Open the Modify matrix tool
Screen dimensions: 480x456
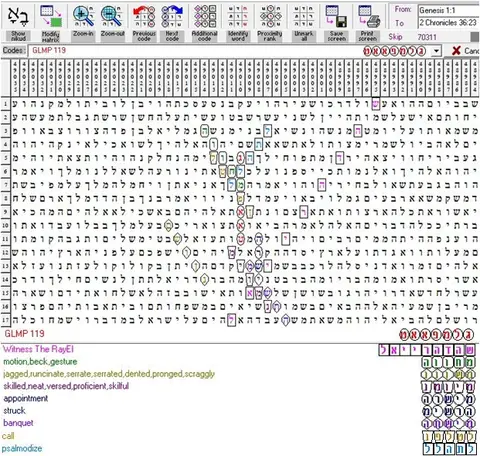coord(51,16)
